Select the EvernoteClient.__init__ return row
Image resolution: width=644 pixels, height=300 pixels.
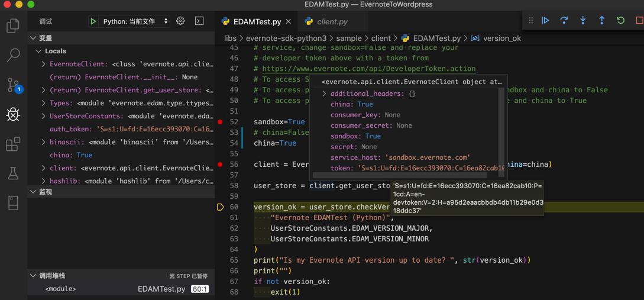pyautogui.click(x=121, y=77)
